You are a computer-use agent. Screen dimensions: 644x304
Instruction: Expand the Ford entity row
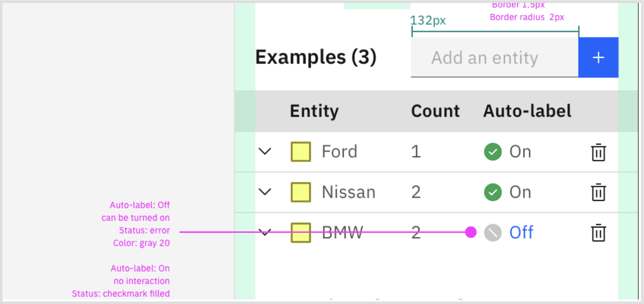[x=265, y=151]
